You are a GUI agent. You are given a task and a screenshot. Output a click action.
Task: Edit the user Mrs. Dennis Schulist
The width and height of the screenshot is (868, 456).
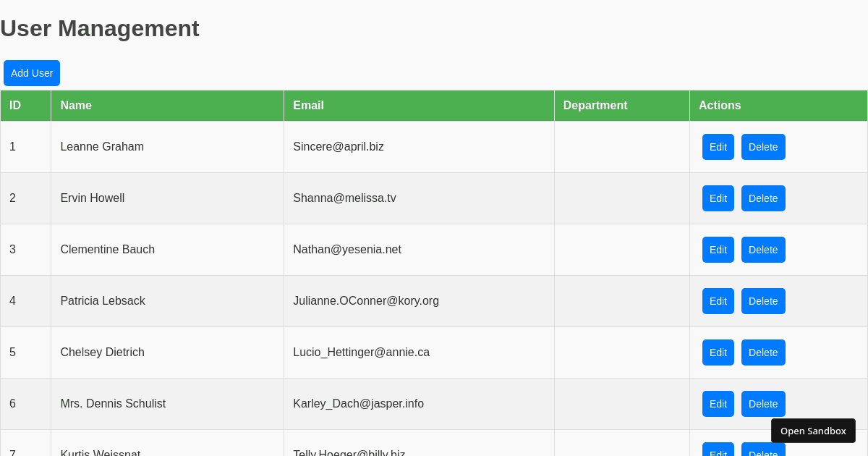718,403
